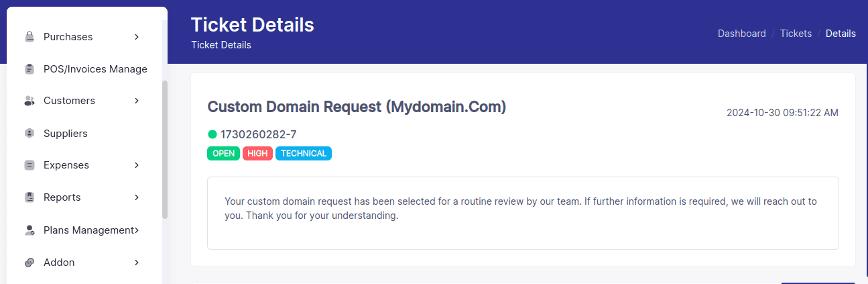Expand the Addon submenu chevron
Image resolution: width=868 pixels, height=284 pixels.
point(137,263)
